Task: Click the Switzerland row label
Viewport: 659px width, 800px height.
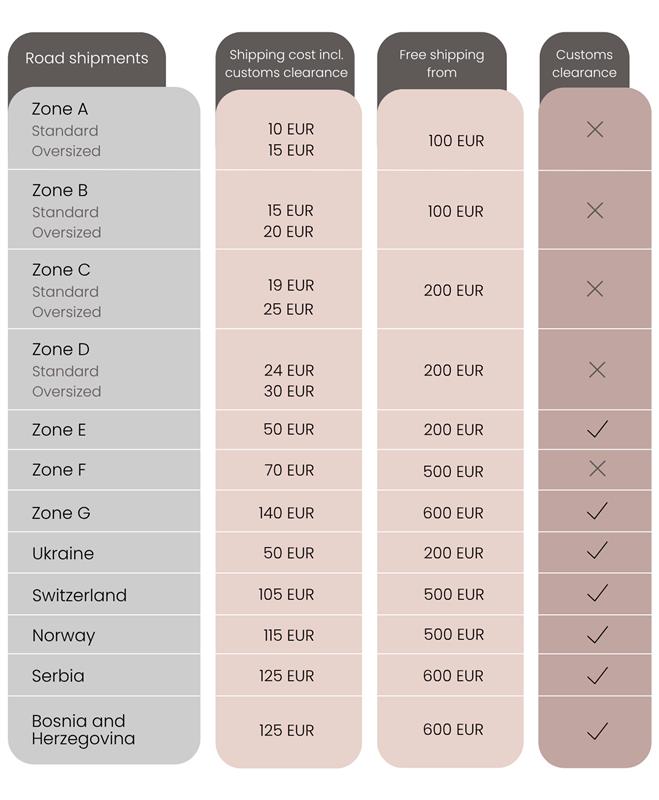Action: click(79, 595)
